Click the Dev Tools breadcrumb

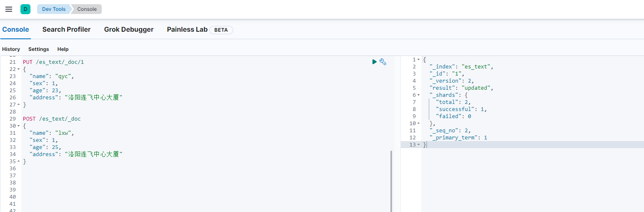click(53, 9)
